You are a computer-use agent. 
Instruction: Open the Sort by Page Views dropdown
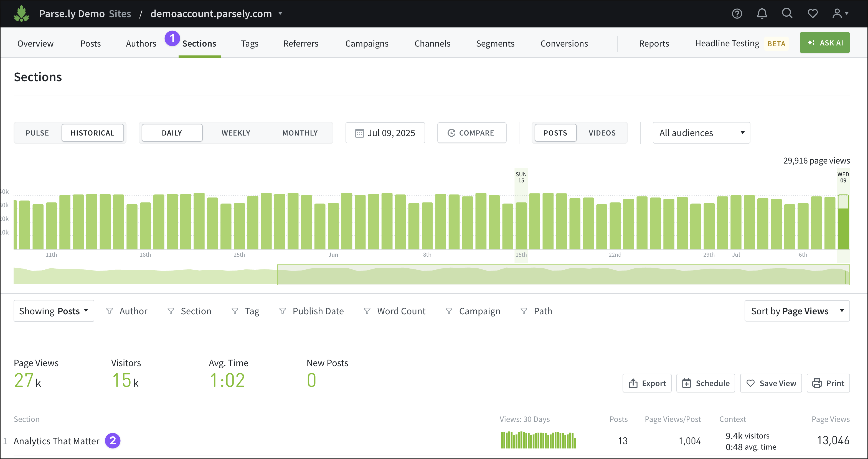[x=797, y=311]
